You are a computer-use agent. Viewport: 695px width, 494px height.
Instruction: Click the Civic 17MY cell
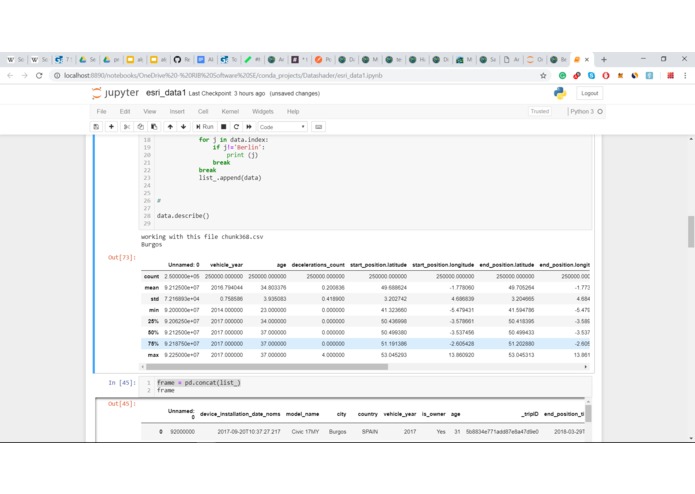coord(305,432)
